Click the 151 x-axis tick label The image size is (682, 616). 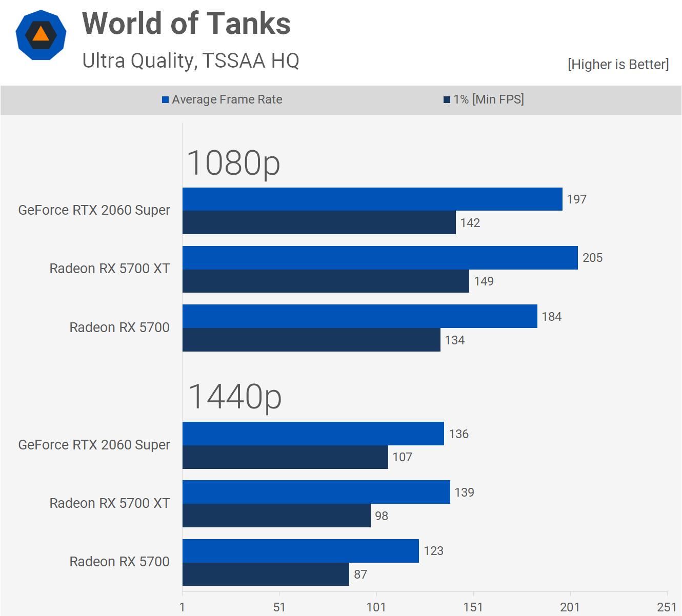pyautogui.click(x=473, y=607)
